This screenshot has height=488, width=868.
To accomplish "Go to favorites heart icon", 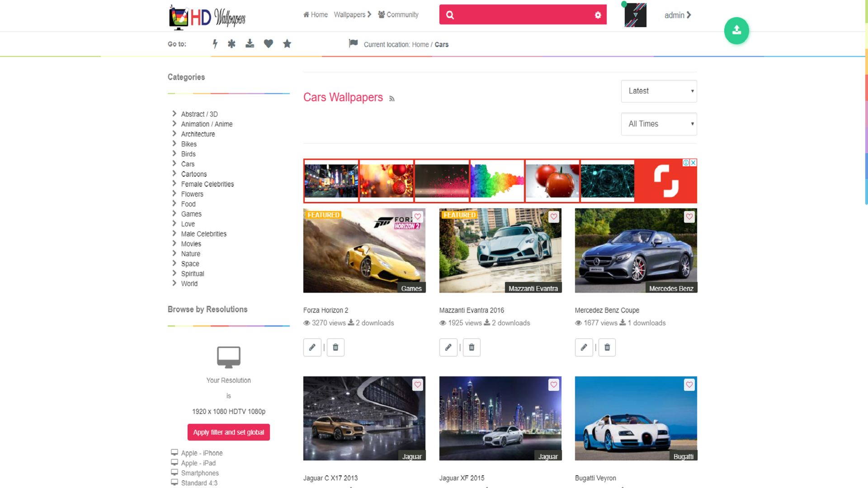I will [269, 44].
